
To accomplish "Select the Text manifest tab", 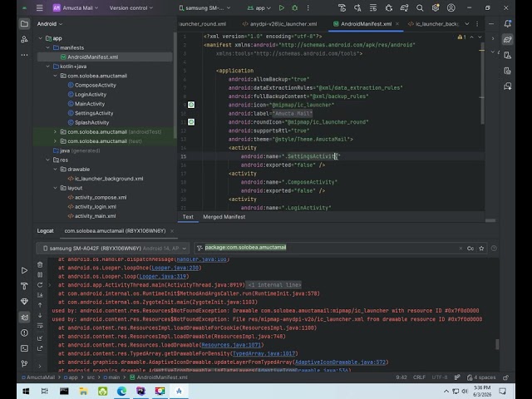I will tap(188, 217).
